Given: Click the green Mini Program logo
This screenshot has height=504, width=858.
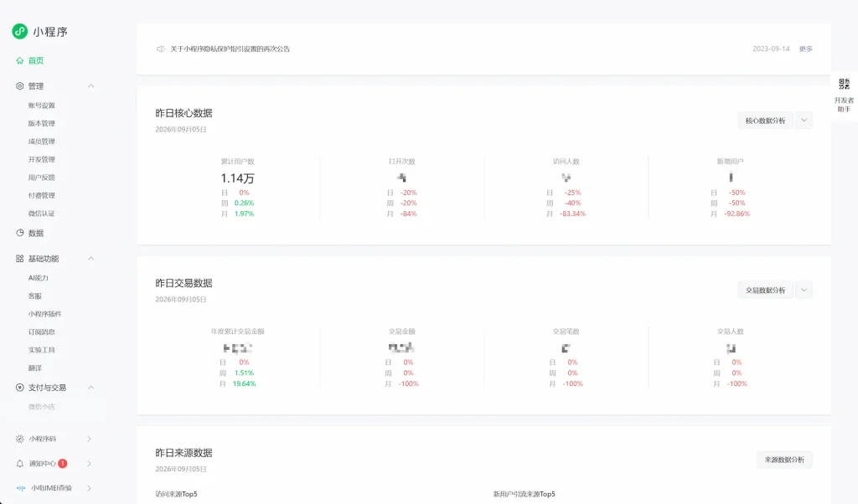Looking at the screenshot, I should click(x=20, y=31).
